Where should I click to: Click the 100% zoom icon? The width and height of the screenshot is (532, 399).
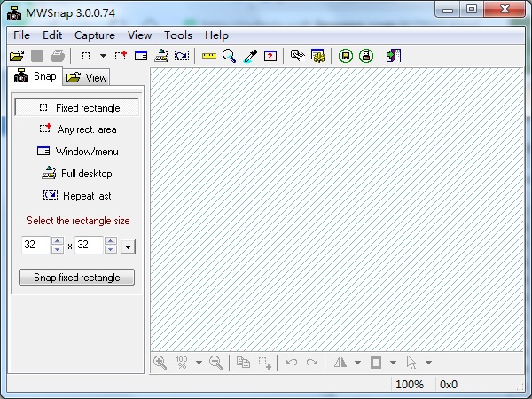pos(182,363)
